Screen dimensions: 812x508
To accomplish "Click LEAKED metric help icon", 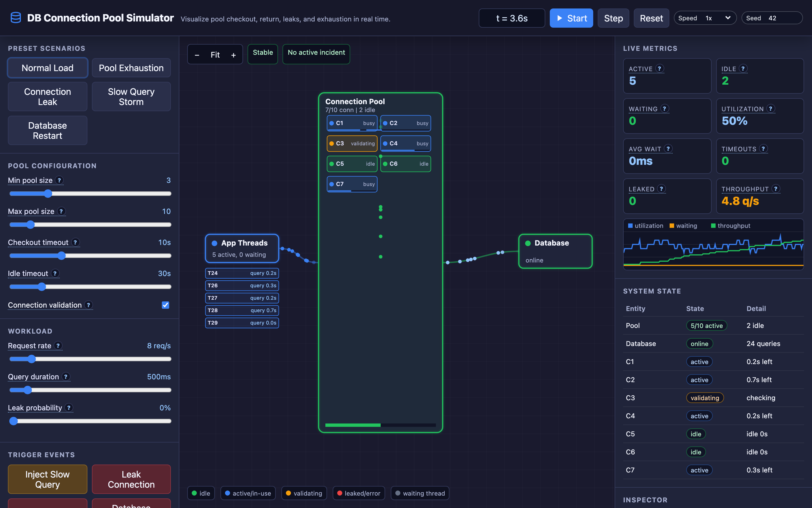I will (661, 189).
